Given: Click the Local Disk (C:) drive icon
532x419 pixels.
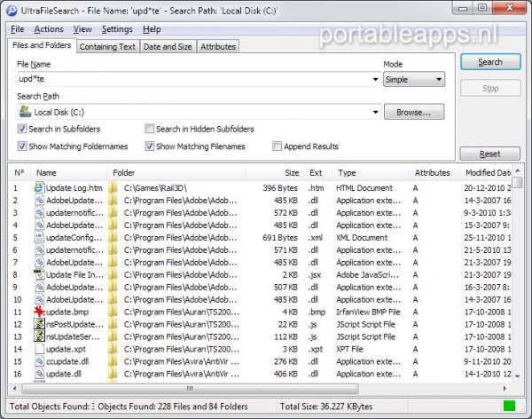Looking at the screenshot, I should point(25,113).
